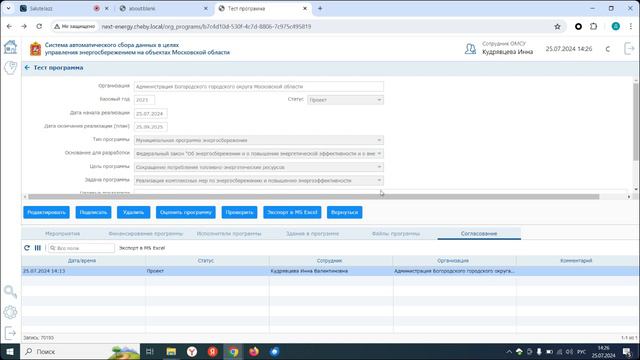Show hidden system tray icons chevron
Image resolution: width=640 pixels, height=360 pixels.
point(509,351)
